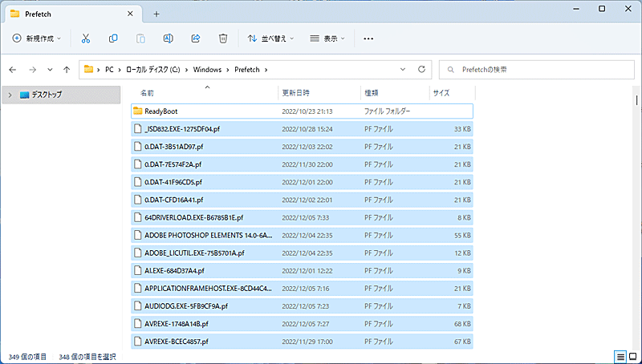Open recent locations dropdown chevron
The height and width of the screenshot is (364, 642).
coord(50,70)
